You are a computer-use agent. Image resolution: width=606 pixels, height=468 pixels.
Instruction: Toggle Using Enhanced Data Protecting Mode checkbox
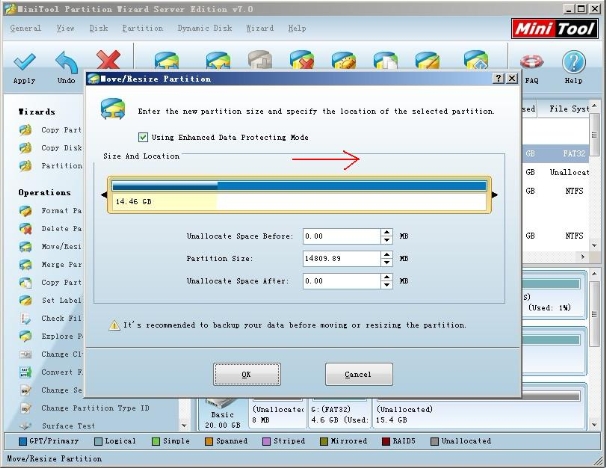(x=143, y=137)
